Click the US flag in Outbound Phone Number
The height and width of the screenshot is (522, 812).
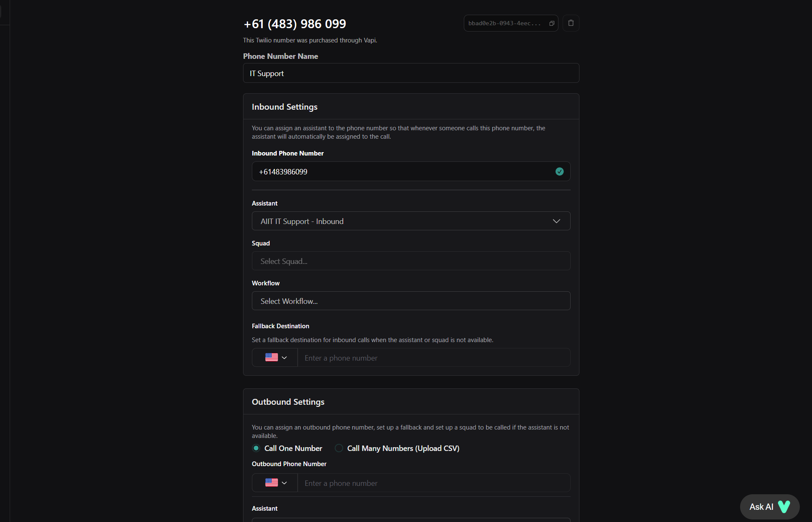(x=272, y=483)
